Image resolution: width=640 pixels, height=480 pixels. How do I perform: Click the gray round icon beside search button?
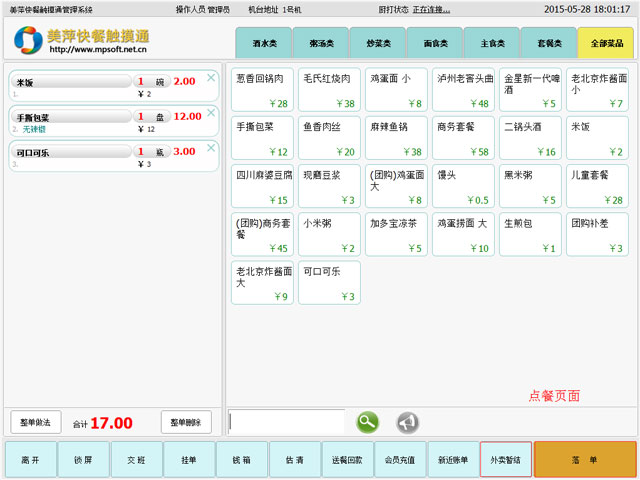click(x=407, y=422)
